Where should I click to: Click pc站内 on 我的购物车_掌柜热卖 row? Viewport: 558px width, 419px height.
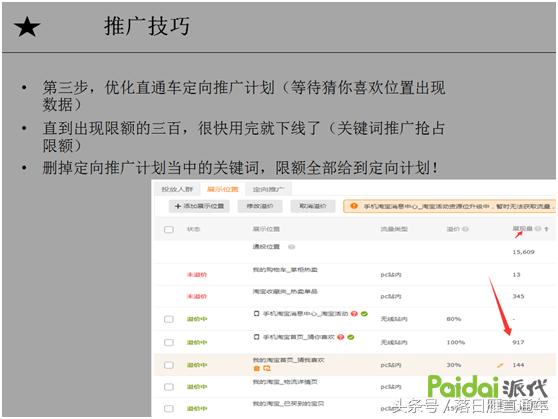pyautogui.click(x=391, y=275)
